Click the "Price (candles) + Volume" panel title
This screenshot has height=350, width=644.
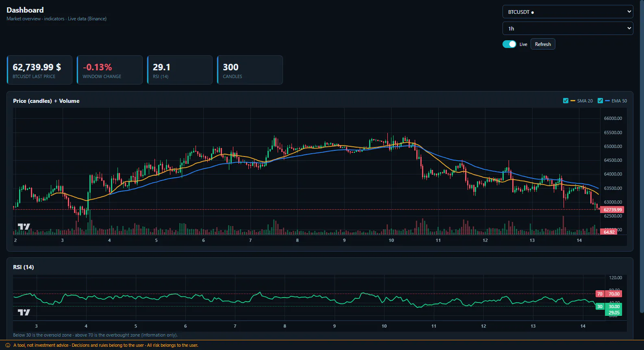[x=46, y=101]
